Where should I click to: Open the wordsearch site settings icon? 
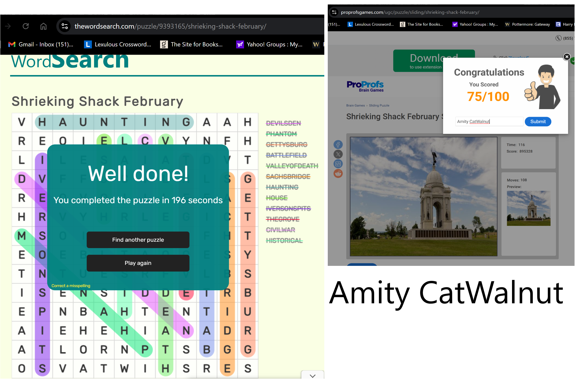coord(65,26)
